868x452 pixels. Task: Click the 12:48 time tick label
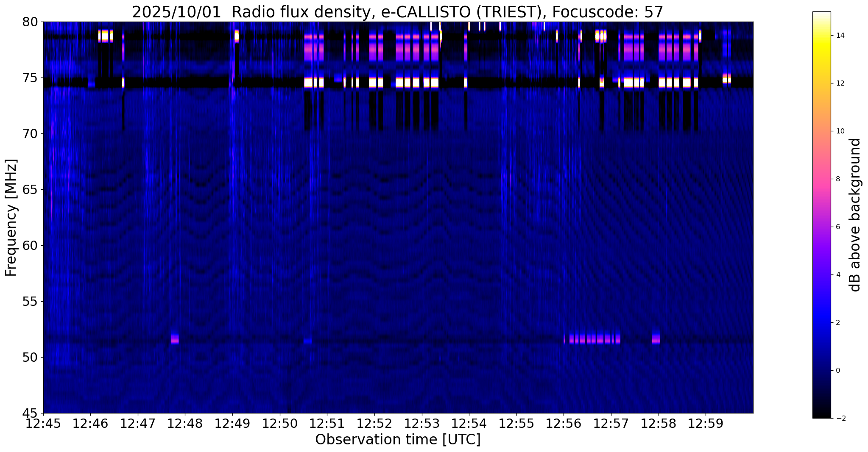coord(185,424)
